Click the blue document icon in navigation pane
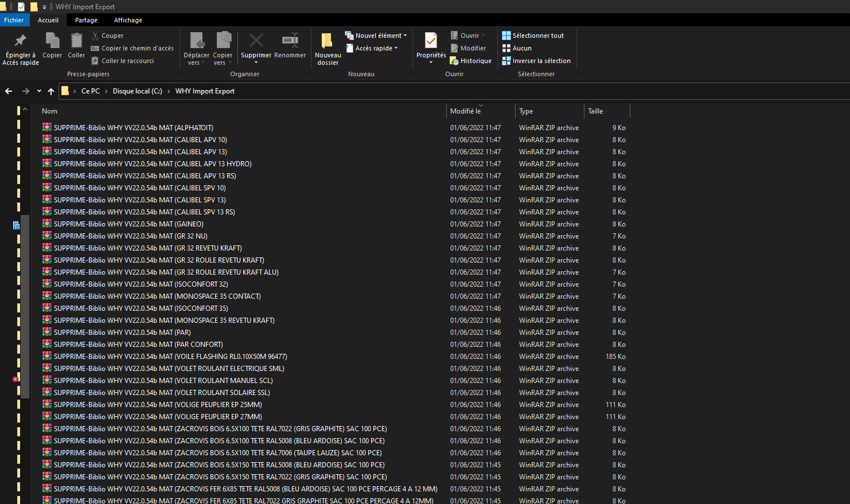 point(16,225)
